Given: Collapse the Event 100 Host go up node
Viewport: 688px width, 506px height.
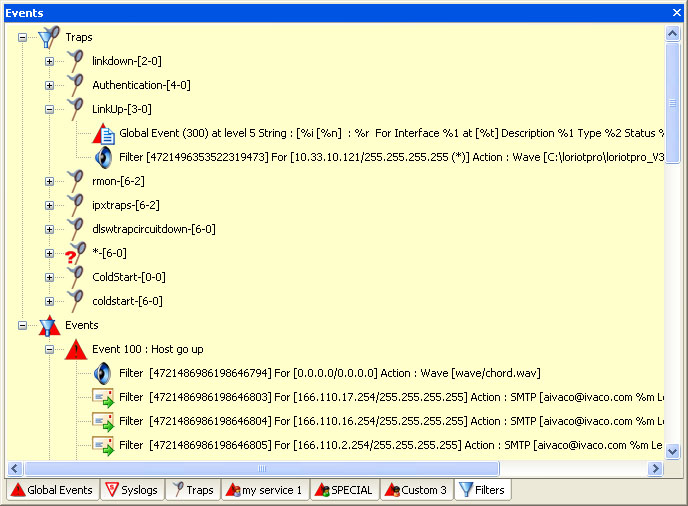Looking at the screenshot, I should (49, 350).
